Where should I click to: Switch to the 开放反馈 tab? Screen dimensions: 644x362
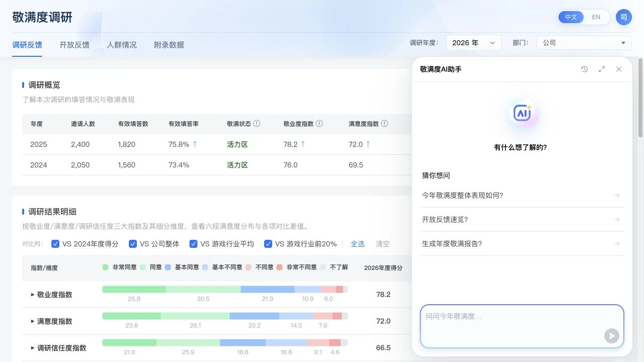tap(74, 45)
